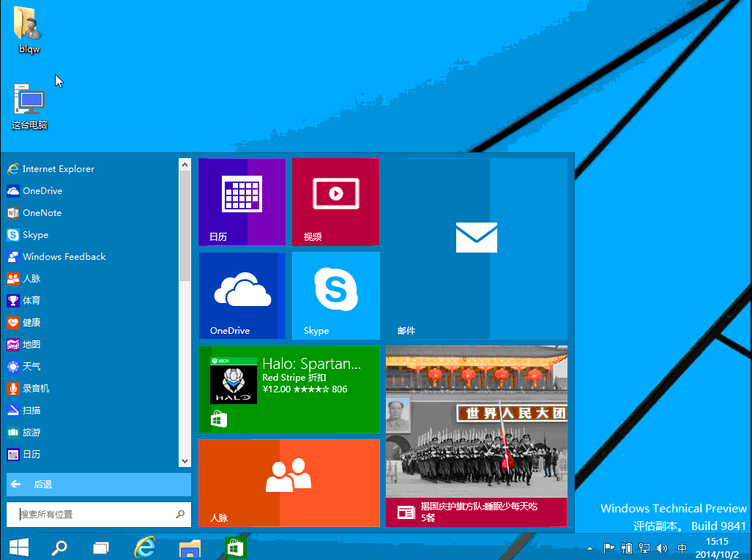The image size is (752, 560).
Task: Open taskbar Search
Action: 59,547
